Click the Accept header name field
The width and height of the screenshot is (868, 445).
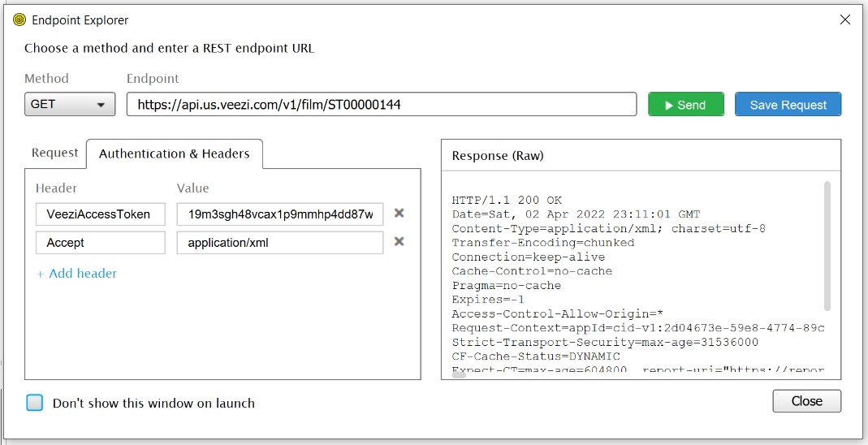coord(100,243)
